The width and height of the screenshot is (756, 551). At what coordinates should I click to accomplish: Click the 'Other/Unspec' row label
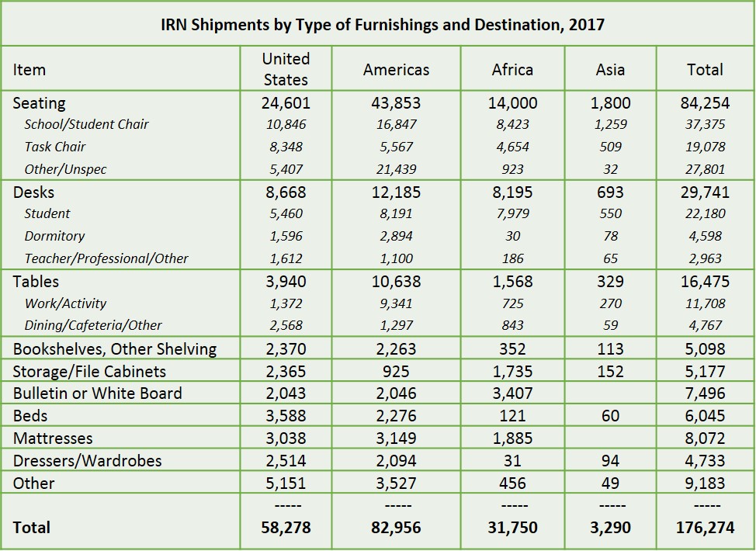point(65,169)
